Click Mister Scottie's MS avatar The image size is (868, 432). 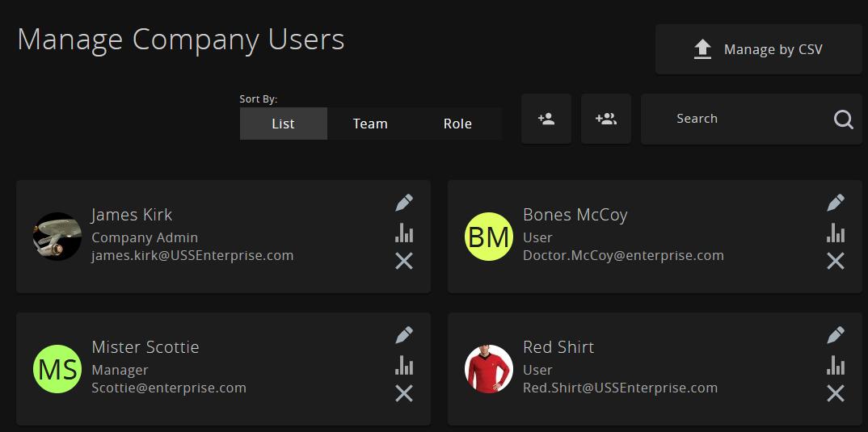tap(57, 369)
